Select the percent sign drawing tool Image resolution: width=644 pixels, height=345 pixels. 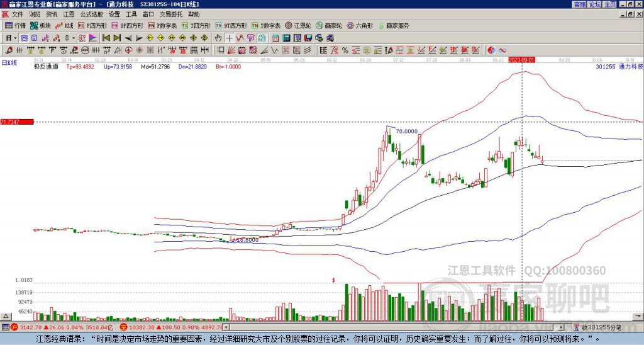[x=345, y=50]
